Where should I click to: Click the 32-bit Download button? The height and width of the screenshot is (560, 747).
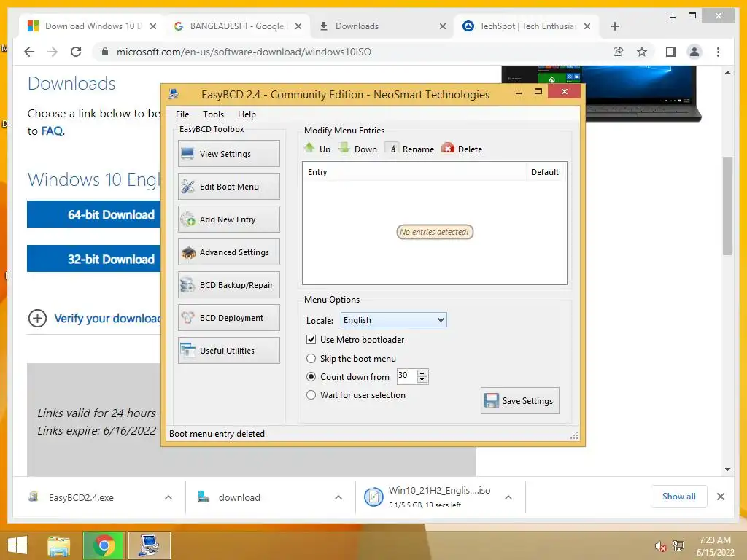pyautogui.click(x=94, y=259)
